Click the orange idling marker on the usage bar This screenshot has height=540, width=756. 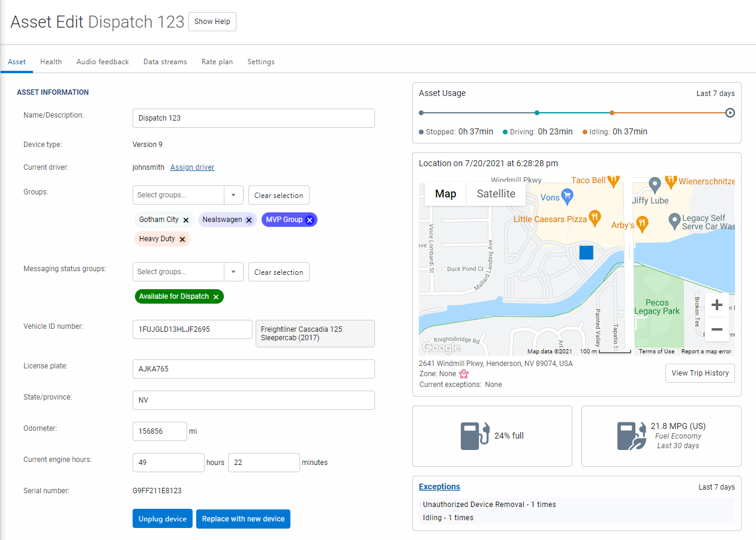click(x=611, y=112)
